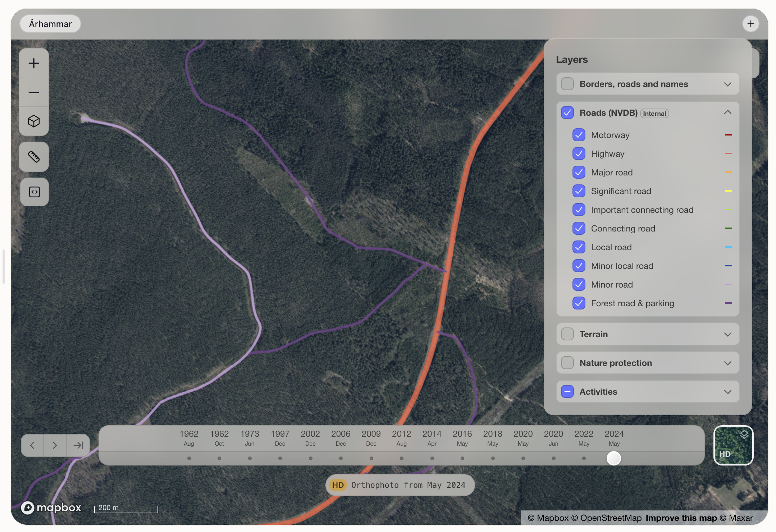Viewport: 776px width, 532px height.
Task: Toggle 3D view cube icon
Action: pos(34,121)
